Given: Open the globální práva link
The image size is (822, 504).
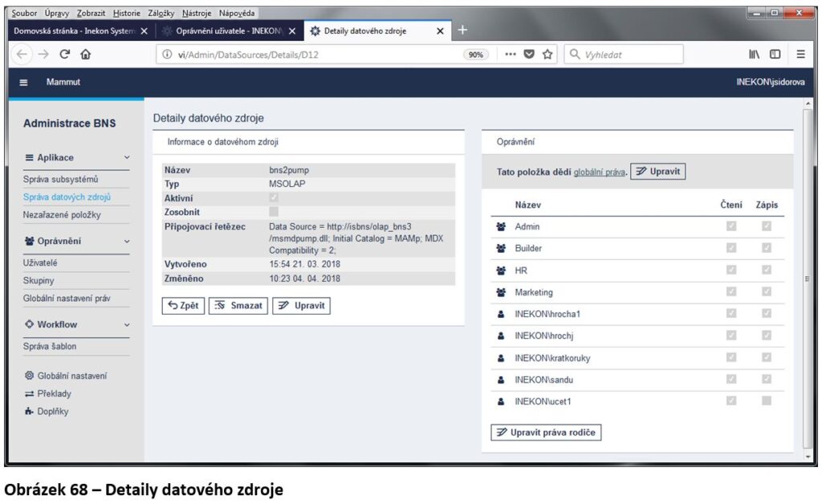Looking at the screenshot, I should click(x=599, y=172).
